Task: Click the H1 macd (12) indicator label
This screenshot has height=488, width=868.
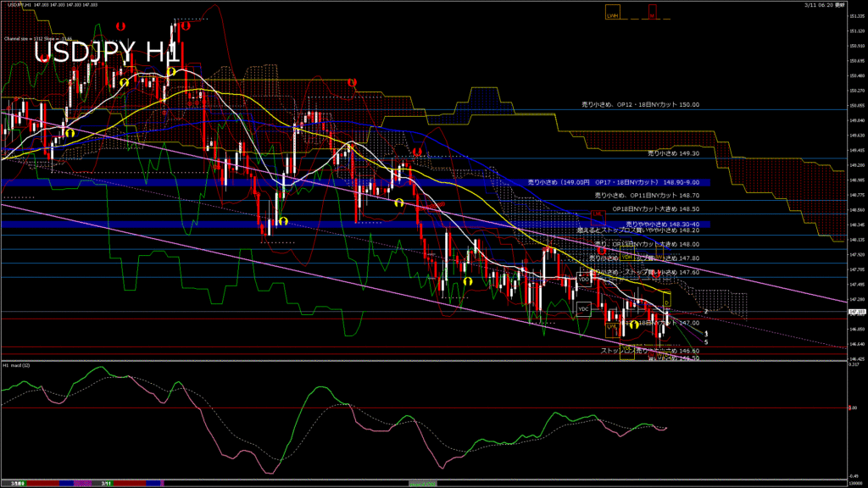Action: [19, 365]
